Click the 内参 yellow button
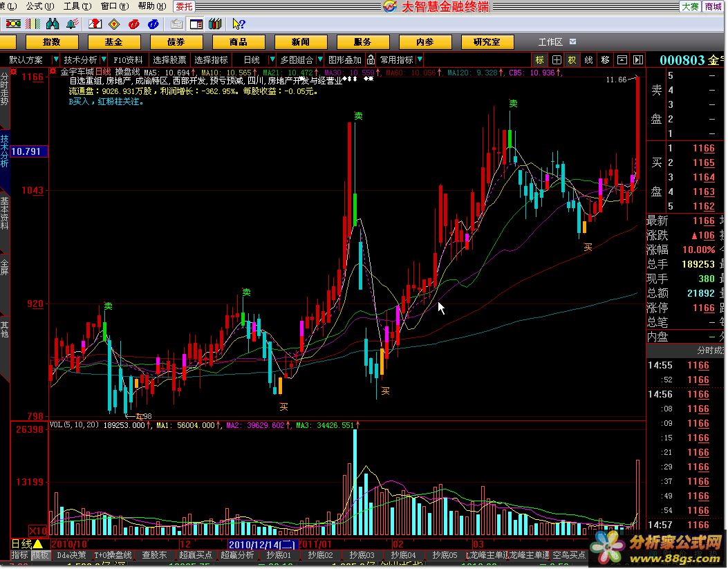 [x=424, y=41]
